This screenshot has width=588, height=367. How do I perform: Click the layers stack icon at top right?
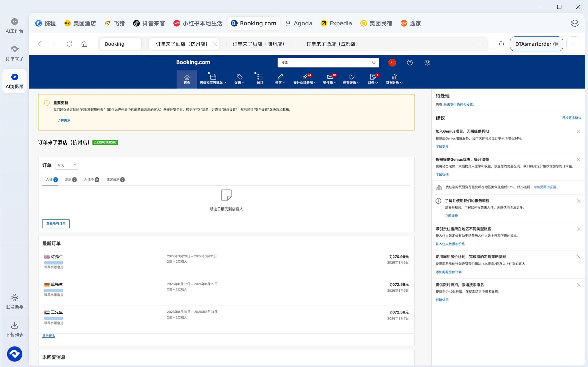pos(575,23)
